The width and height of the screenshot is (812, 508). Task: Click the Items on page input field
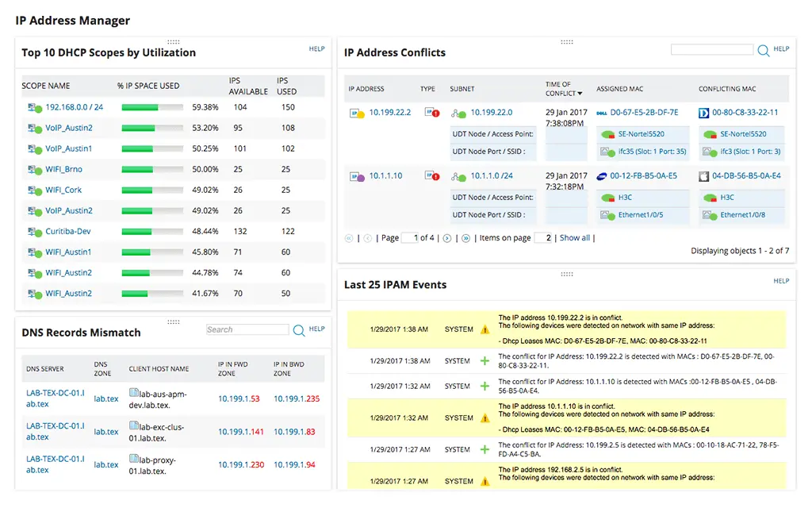[x=546, y=237]
